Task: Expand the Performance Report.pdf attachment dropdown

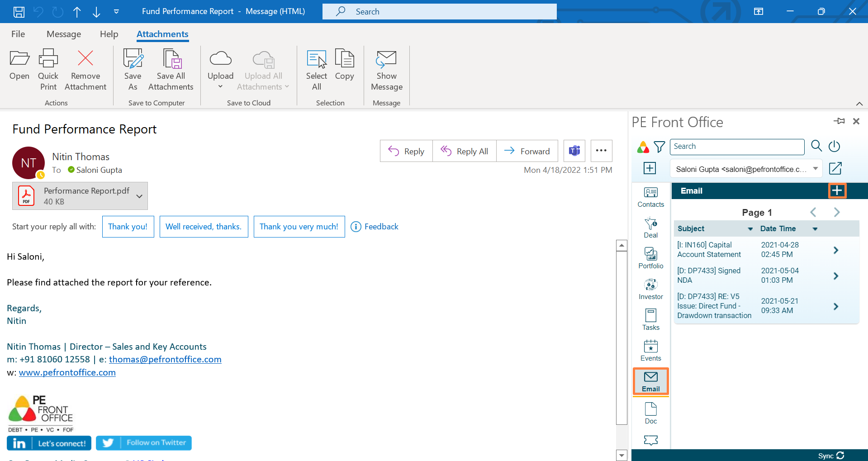Action: 139,196
